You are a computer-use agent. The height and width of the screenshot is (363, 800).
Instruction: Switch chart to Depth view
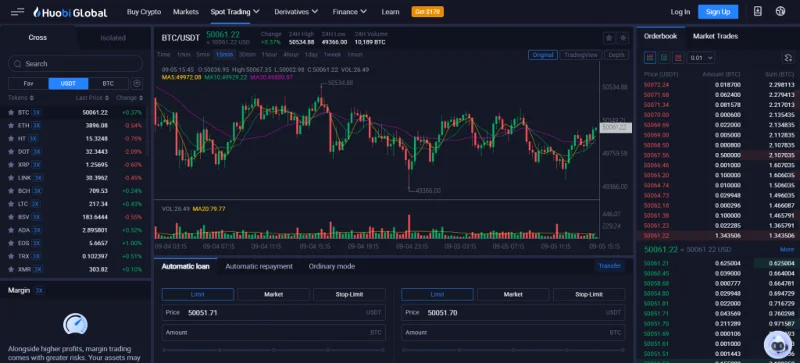(616, 55)
